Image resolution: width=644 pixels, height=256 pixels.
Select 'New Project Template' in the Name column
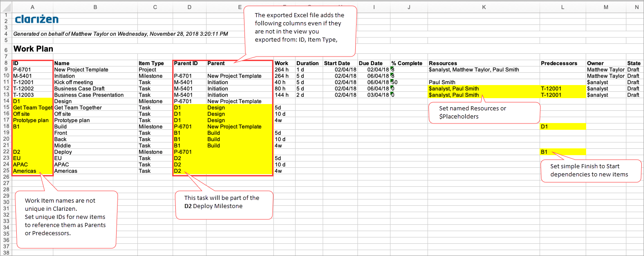pyautogui.click(x=95, y=70)
